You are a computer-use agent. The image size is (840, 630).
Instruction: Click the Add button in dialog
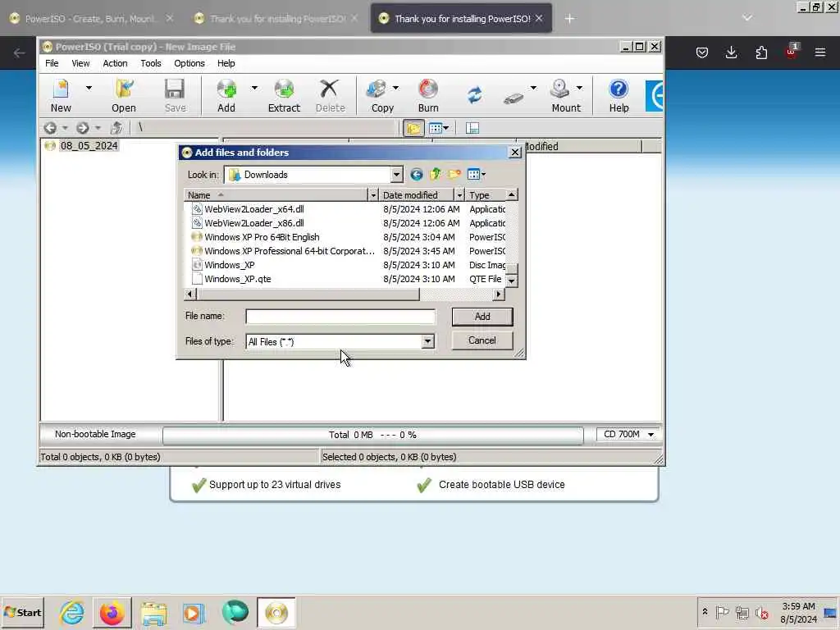point(482,317)
